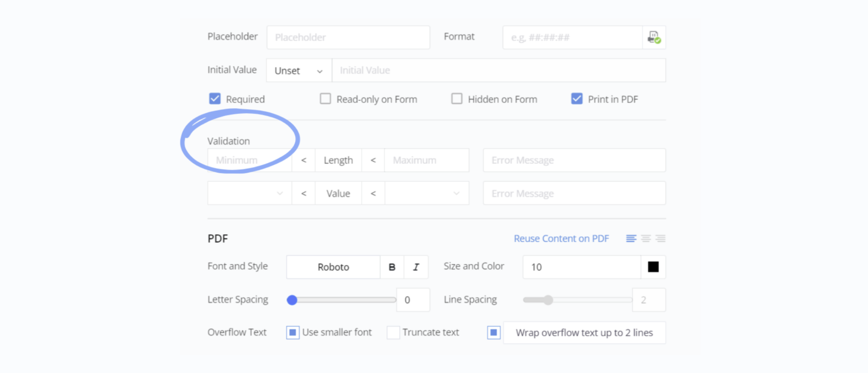Viewport: 868px width, 373px height.
Task: Enable Hidden on Form checkbox
Action: (457, 99)
